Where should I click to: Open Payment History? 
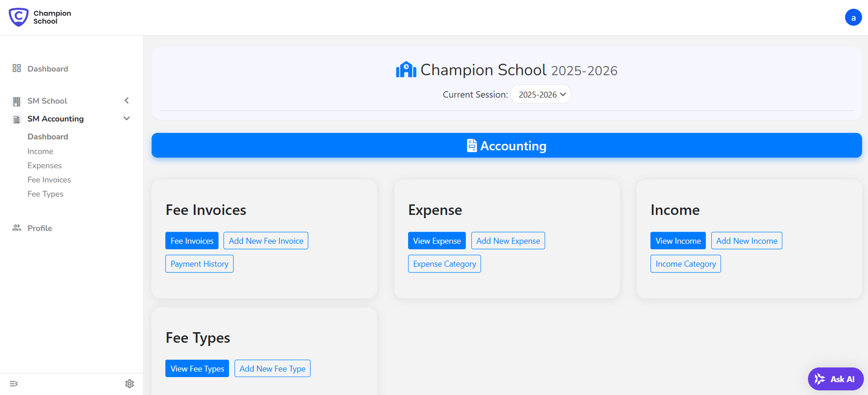point(199,264)
